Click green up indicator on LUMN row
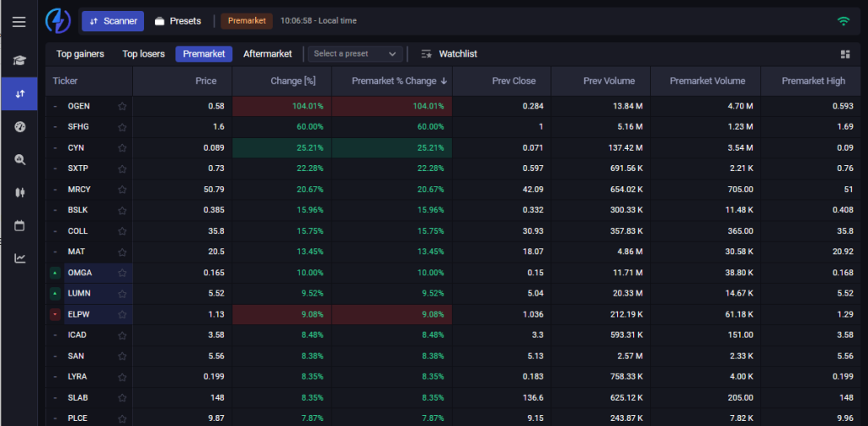This screenshot has height=426, width=868. coord(55,293)
